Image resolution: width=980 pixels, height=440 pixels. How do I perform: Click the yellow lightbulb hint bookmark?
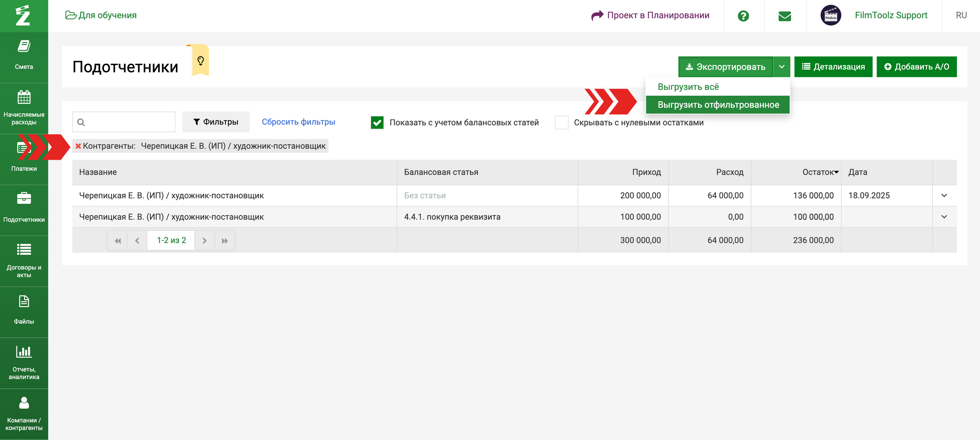click(x=200, y=61)
